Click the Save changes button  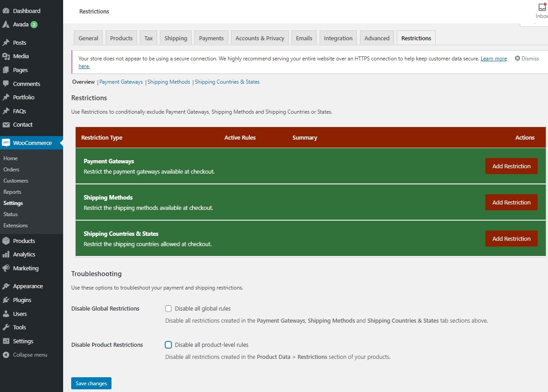tap(91, 383)
